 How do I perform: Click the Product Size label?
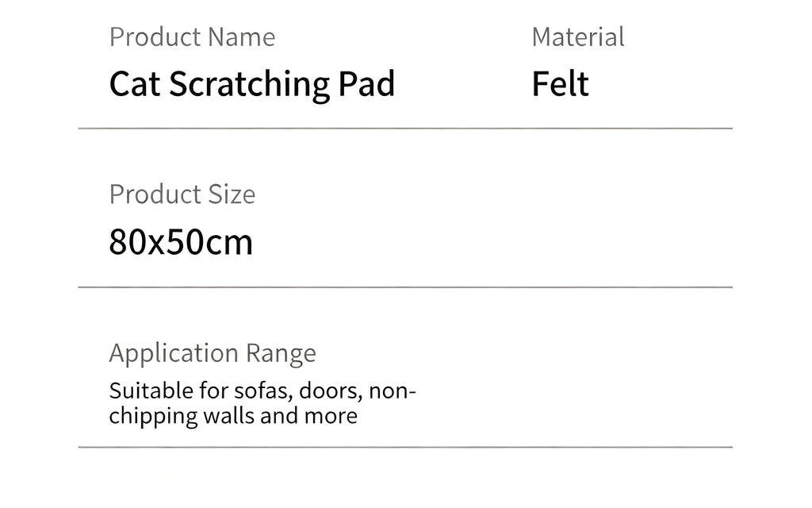coord(182,195)
